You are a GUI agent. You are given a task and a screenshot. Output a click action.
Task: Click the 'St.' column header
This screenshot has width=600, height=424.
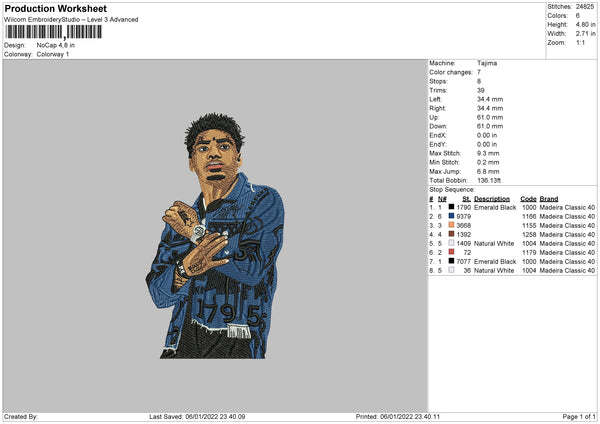[x=466, y=199]
